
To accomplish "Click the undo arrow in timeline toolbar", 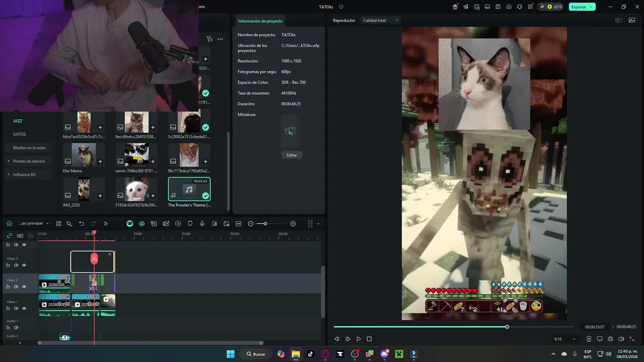I will point(82,223).
